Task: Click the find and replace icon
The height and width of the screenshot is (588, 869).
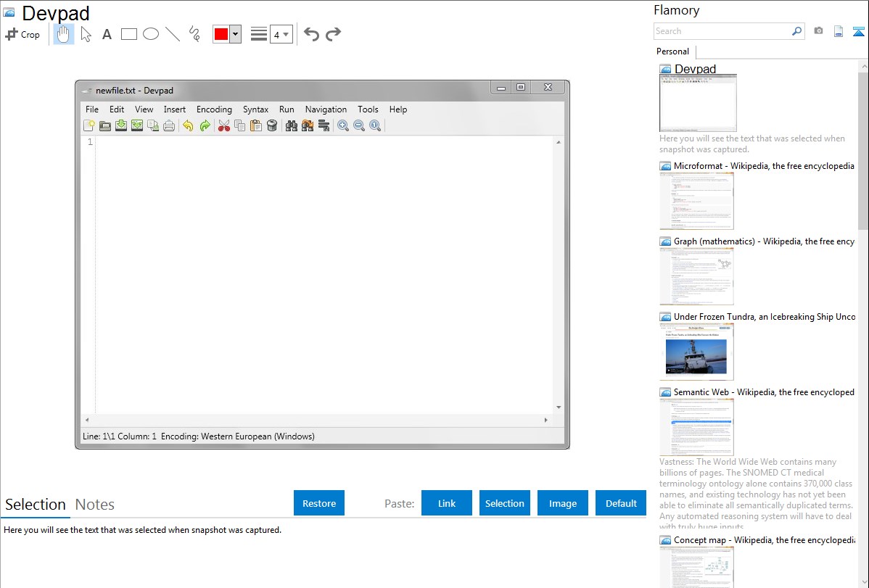Action: coord(308,126)
